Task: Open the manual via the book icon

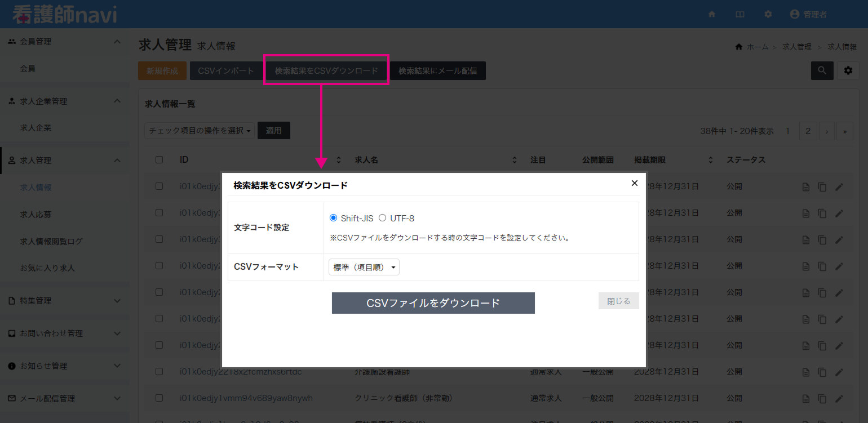Action: pos(739,14)
